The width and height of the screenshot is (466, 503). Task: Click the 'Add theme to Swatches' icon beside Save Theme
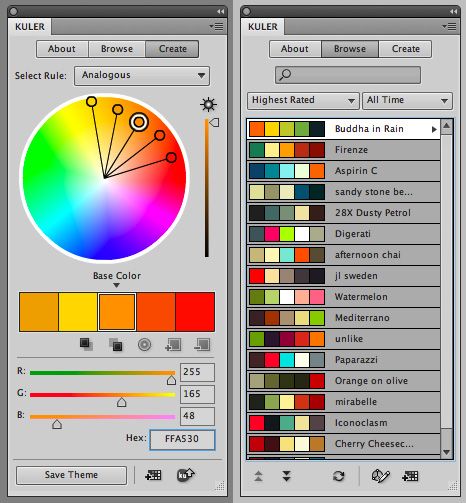(153, 475)
